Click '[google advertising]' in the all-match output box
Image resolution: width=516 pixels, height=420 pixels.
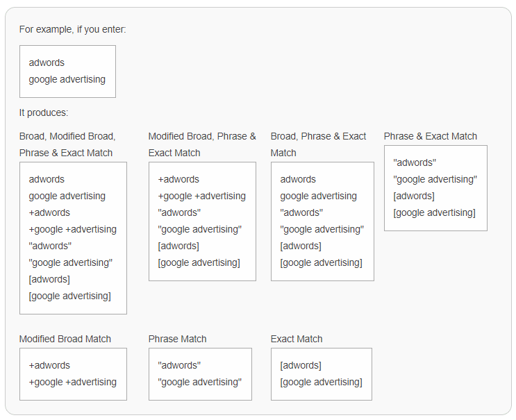[x=69, y=296]
